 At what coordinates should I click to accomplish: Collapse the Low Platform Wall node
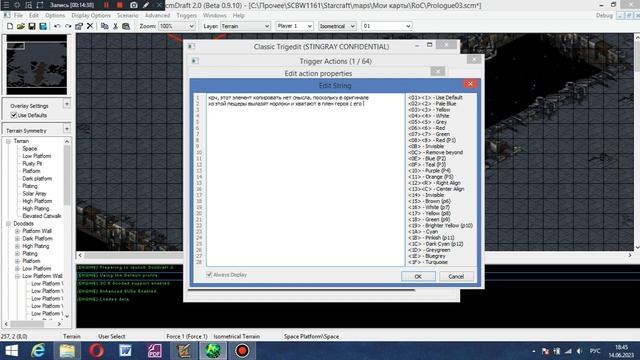point(17,276)
